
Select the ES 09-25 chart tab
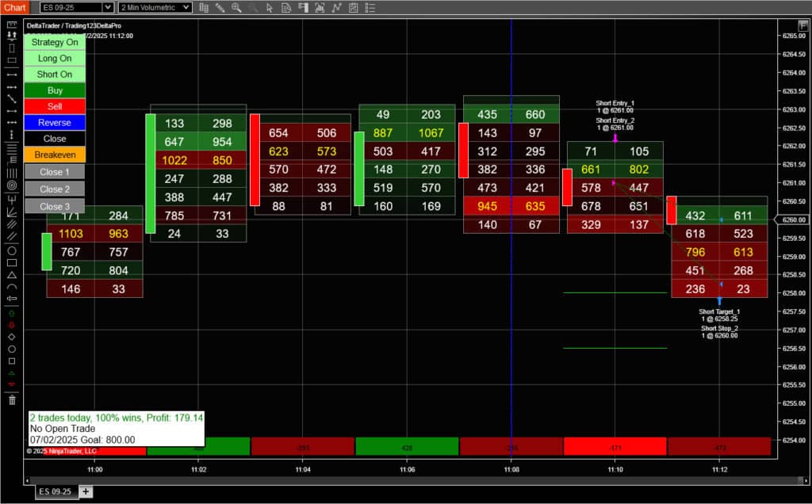point(56,491)
